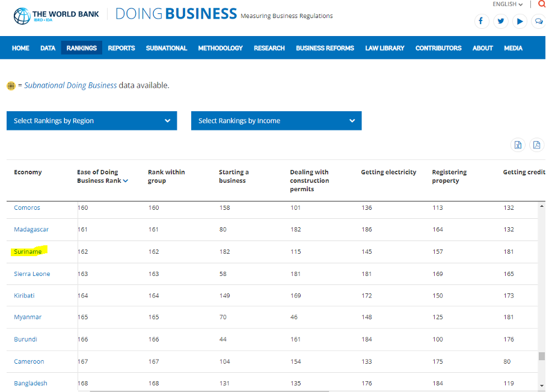Screen dimensions: 546x392
Task: Click the Subnational data globe icon
Action: point(11,86)
